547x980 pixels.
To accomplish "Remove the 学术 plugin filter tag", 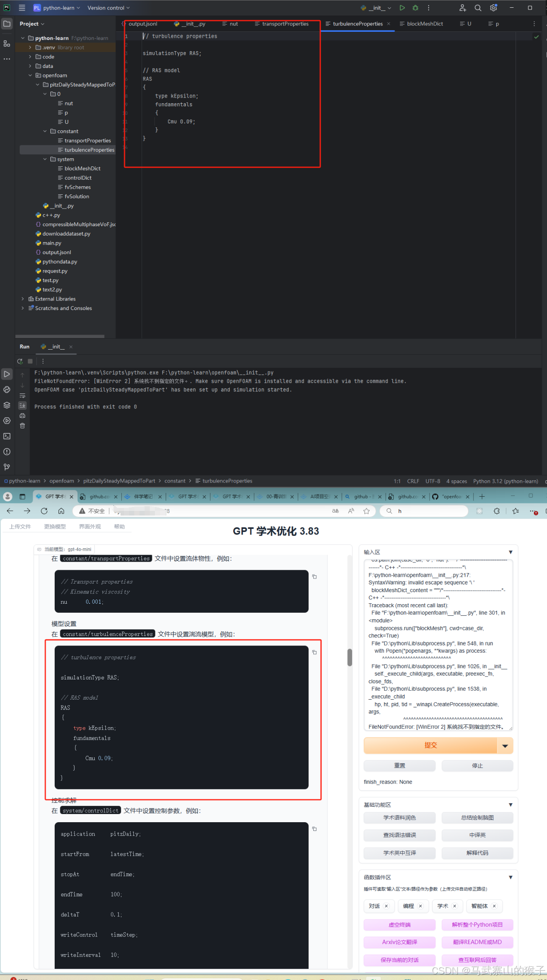I will click(x=454, y=906).
